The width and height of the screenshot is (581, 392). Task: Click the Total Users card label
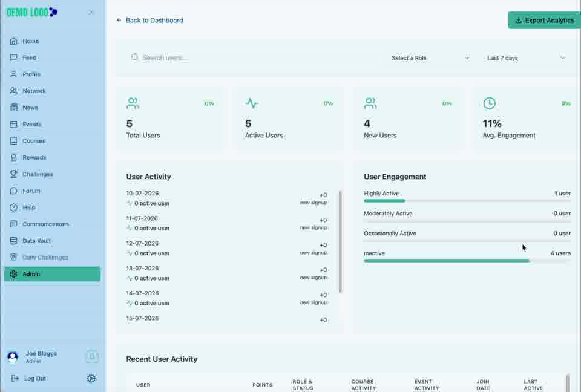click(x=143, y=136)
